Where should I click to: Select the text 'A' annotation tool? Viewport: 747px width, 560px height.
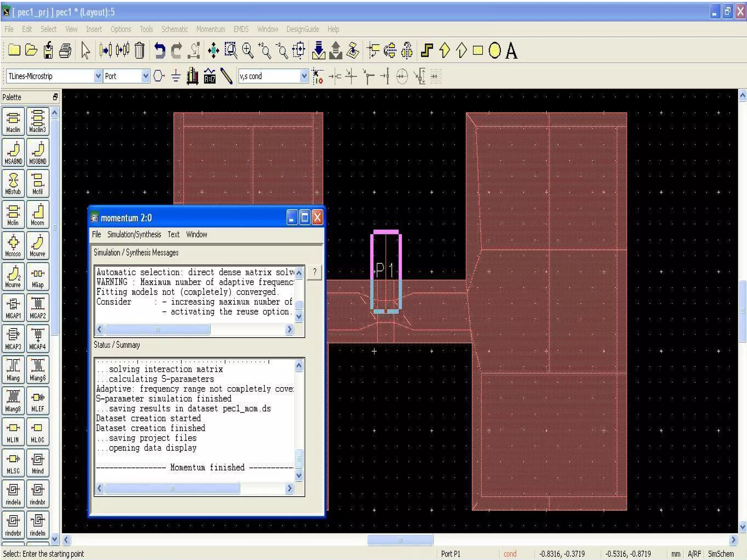(x=511, y=50)
